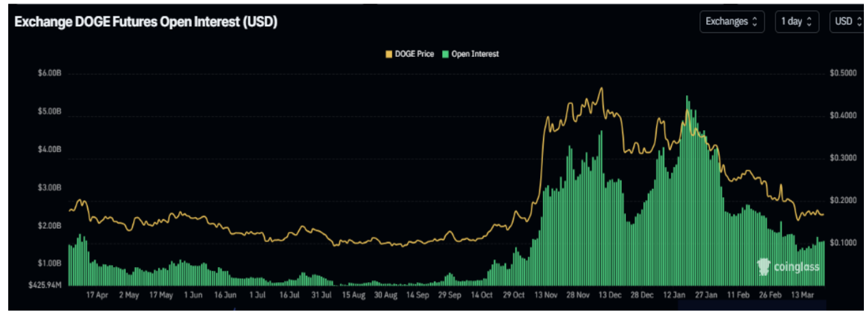Open the Exchanges dropdown

pos(732,21)
